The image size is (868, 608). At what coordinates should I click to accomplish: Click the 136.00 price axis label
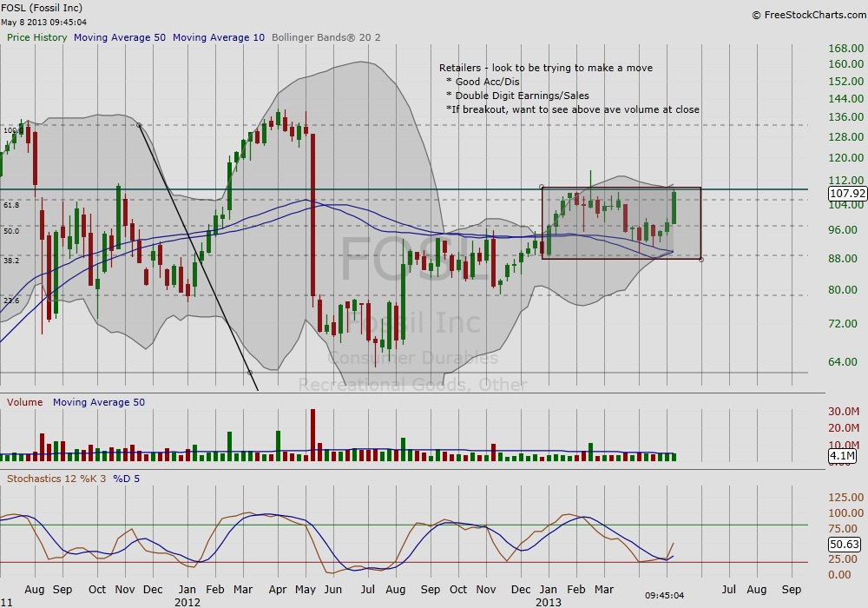[845, 117]
